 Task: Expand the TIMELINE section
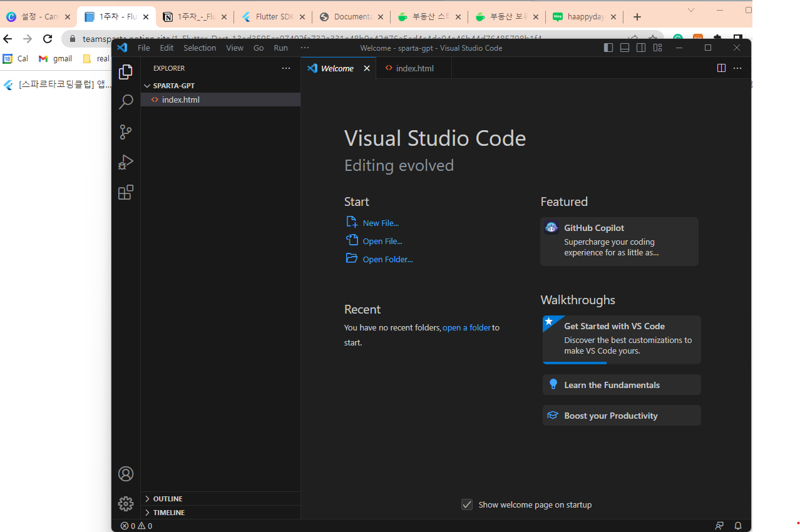(x=220, y=513)
